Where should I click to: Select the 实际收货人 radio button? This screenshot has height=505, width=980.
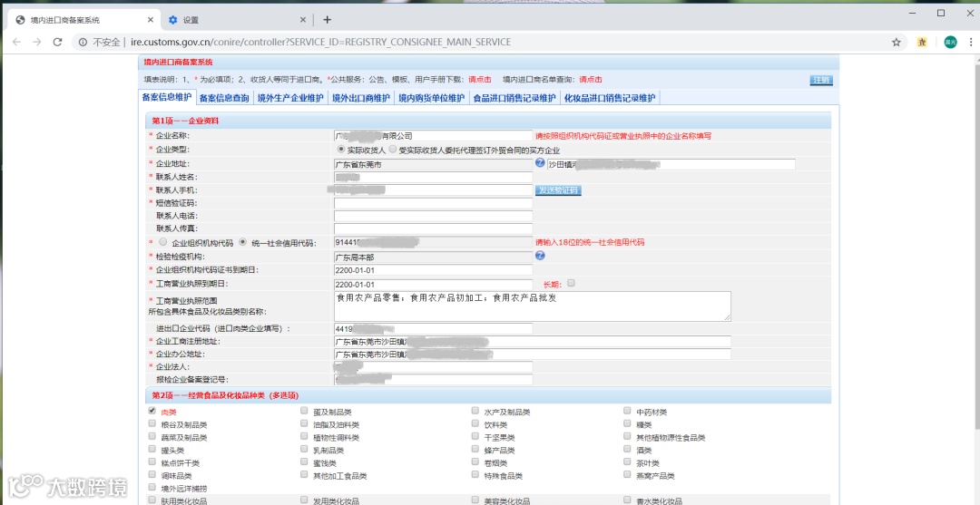(x=340, y=150)
